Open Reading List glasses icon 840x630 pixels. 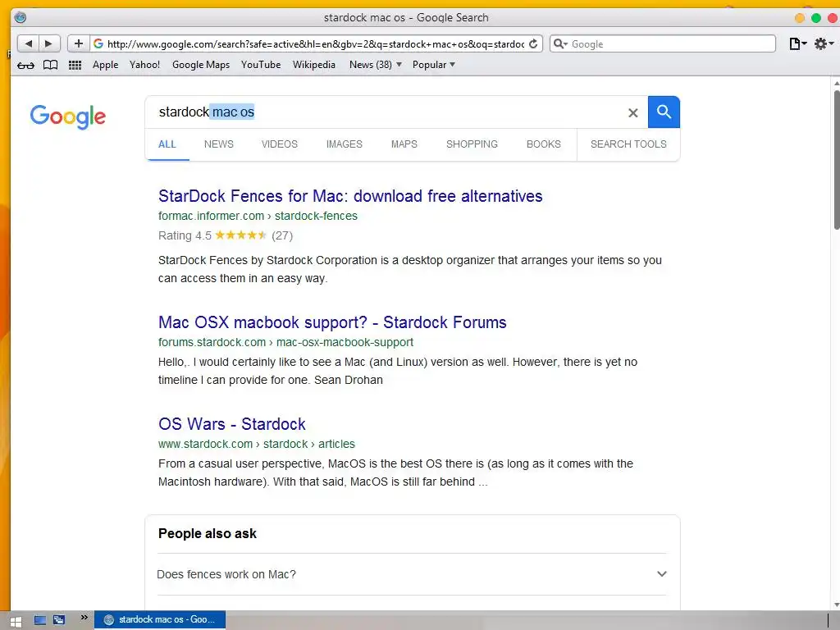(x=25, y=65)
